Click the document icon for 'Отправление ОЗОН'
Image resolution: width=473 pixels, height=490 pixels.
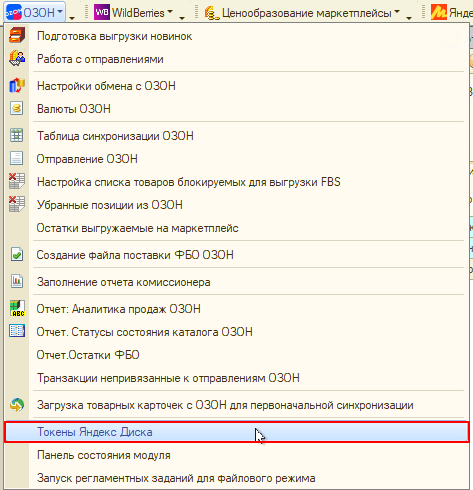(17, 158)
